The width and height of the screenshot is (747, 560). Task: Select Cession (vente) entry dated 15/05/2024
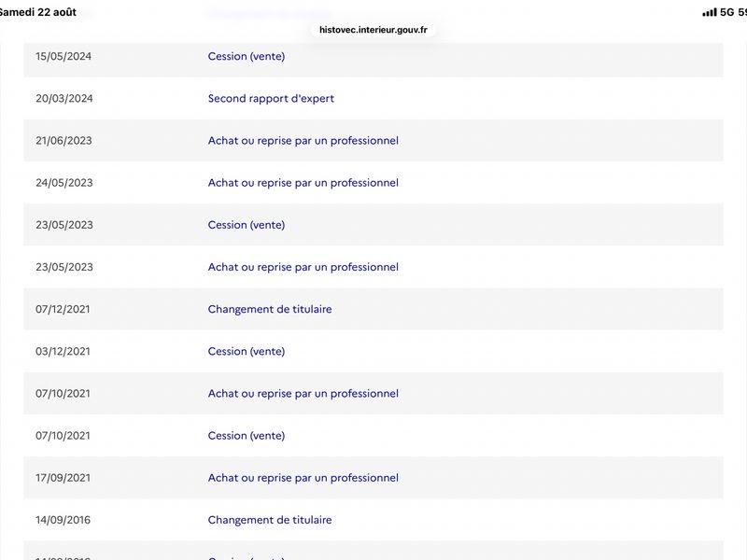click(x=247, y=56)
